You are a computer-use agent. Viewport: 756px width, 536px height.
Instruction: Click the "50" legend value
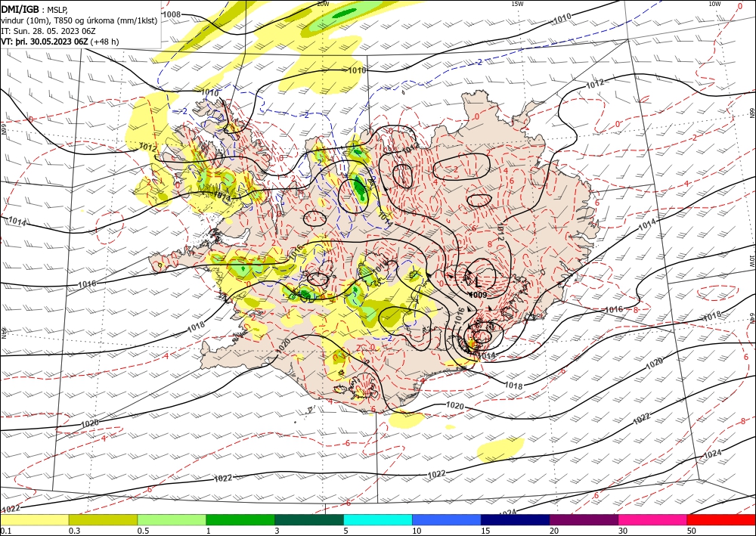tap(692, 531)
